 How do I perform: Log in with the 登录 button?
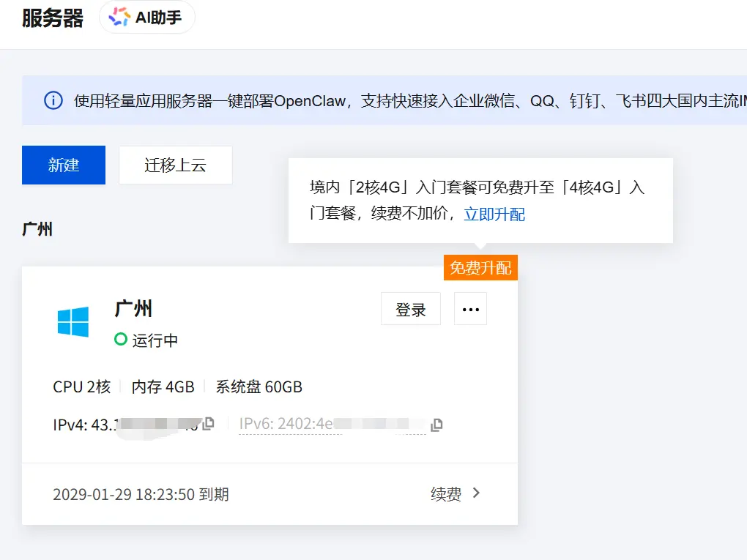coord(411,309)
